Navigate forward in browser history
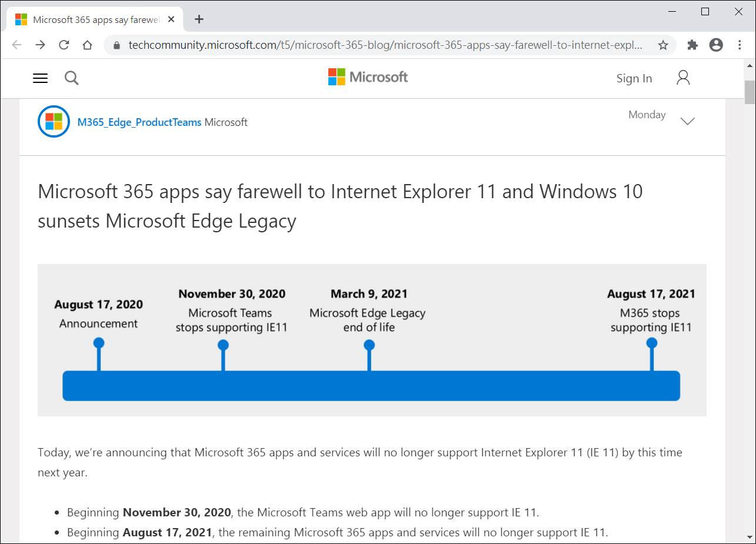The height and width of the screenshot is (544, 756). click(40, 45)
